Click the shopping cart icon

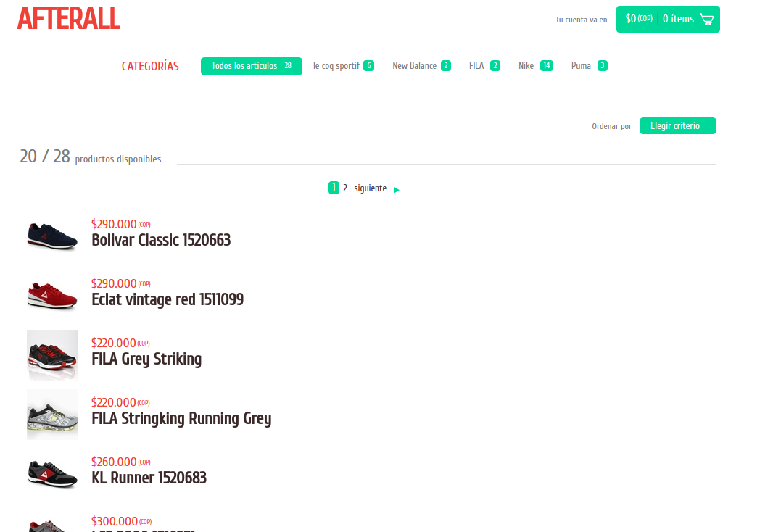coord(706,20)
